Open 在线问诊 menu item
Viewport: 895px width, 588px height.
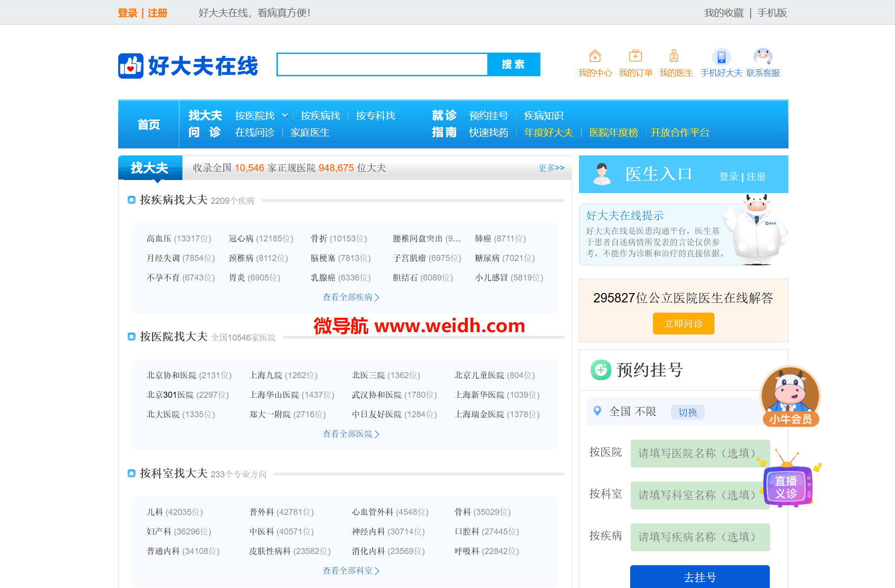click(x=255, y=132)
